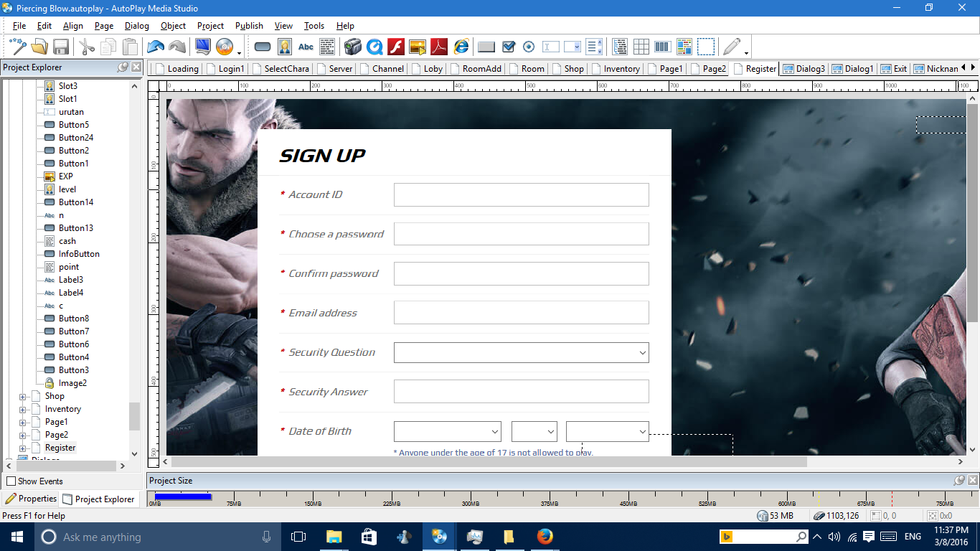Open the File menu

(19, 26)
